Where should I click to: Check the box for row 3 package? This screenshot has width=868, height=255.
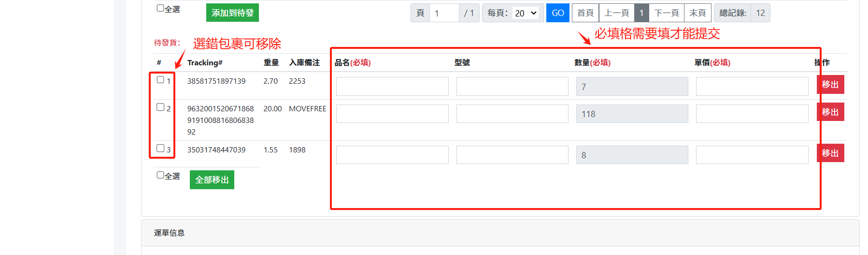click(160, 149)
